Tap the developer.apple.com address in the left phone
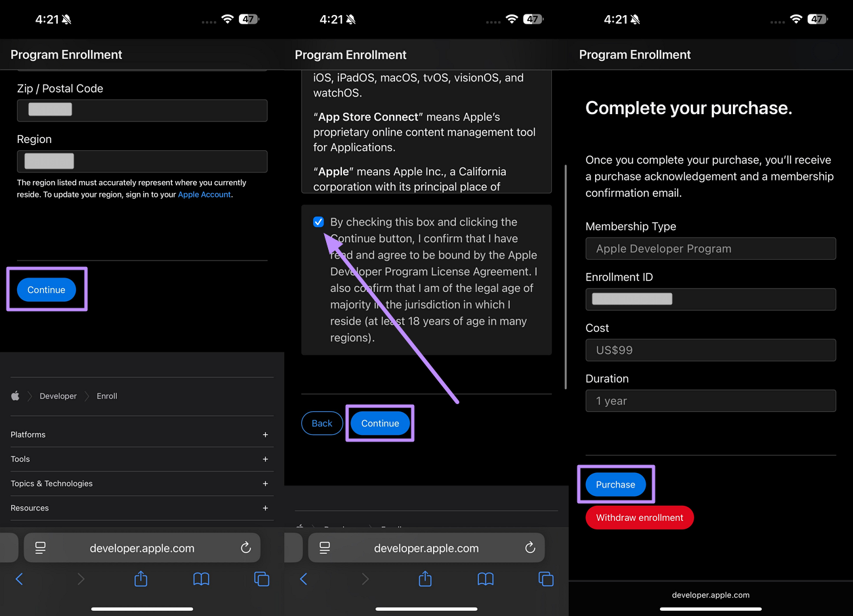Viewport: 853px width, 616px height. [x=142, y=548]
